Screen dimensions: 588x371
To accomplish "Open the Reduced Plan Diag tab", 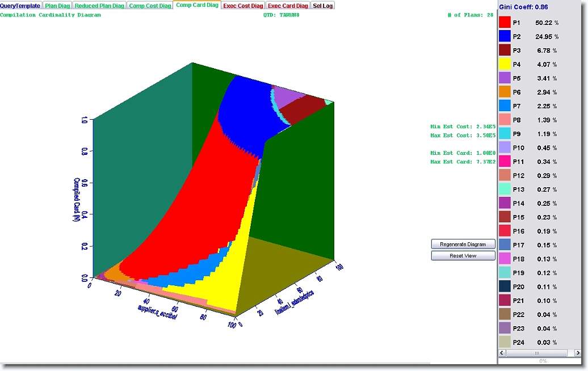I will pyautogui.click(x=99, y=6).
